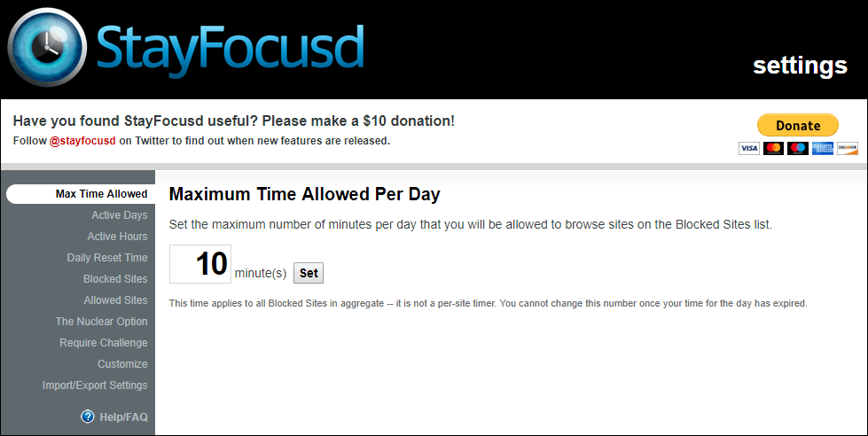The width and height of the screenshot is (868, 436).
Task: Click the Help/FAQ question mark icon
Action: pyautogui.click(x=88, y=417)
